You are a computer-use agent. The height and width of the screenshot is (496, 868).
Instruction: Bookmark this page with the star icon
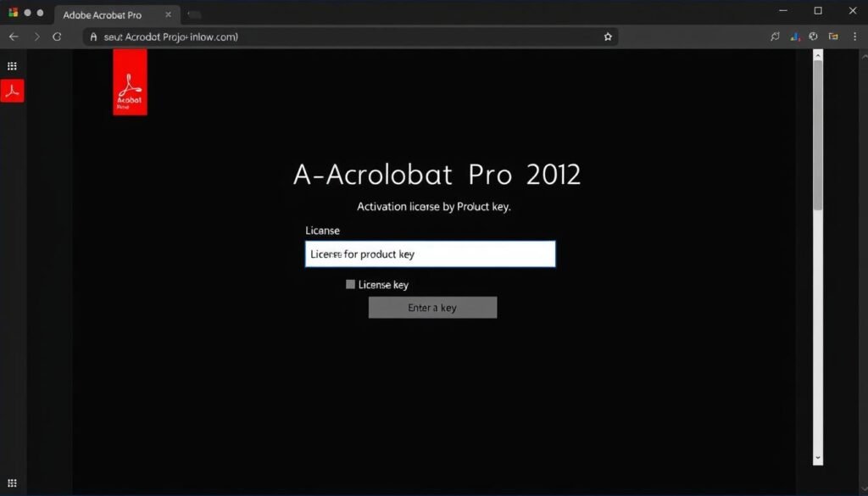(x=608, y=36)
